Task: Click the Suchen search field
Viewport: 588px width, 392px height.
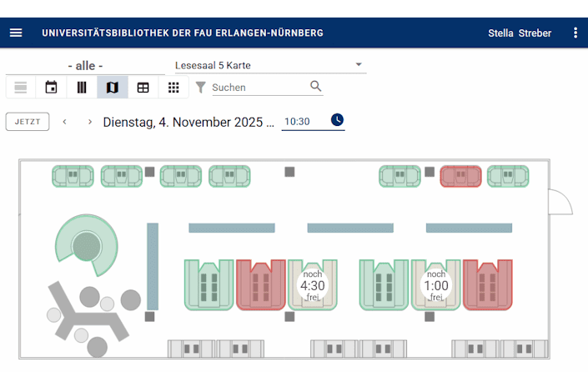Action: tap(259, 87)
